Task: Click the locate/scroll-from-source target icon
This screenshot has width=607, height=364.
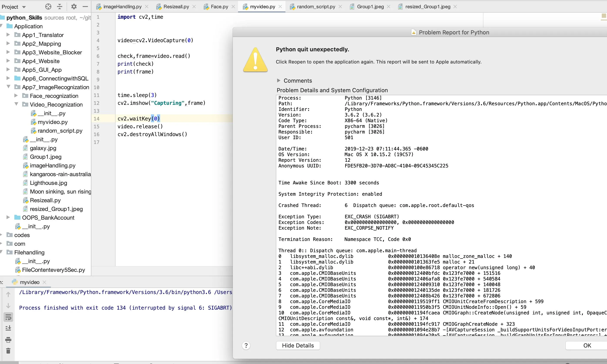Action: [48, 7]
